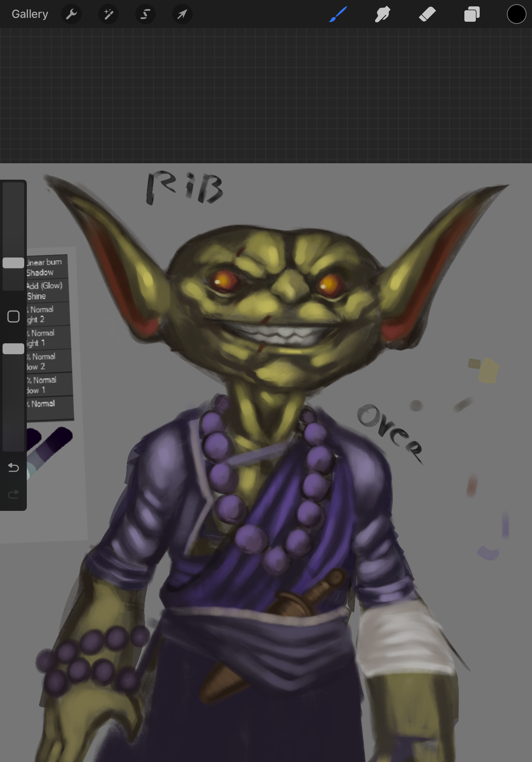Activate the Transform arrow tool
The image size is (532, 762).
pyautogui.click(x=182, y=14)
